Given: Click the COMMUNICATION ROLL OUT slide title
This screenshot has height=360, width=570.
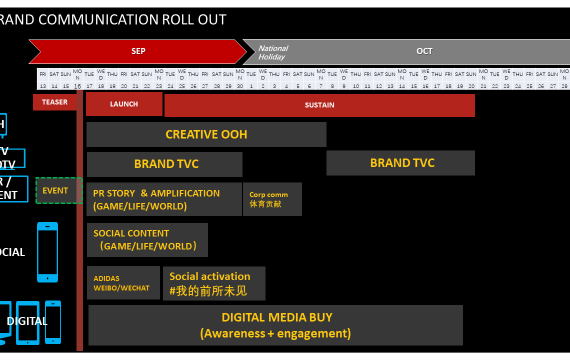Looking at the screenshot, I should [x=113, y=19].
